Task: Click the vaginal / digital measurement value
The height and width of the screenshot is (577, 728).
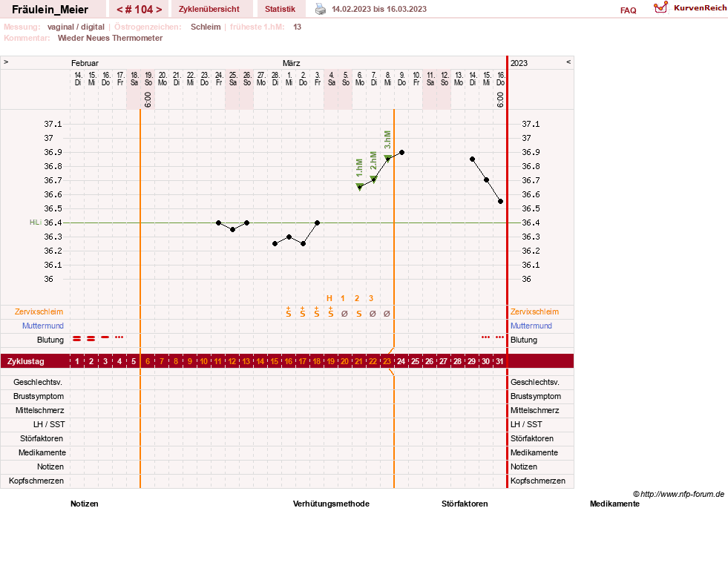Action: click(76, 27)
